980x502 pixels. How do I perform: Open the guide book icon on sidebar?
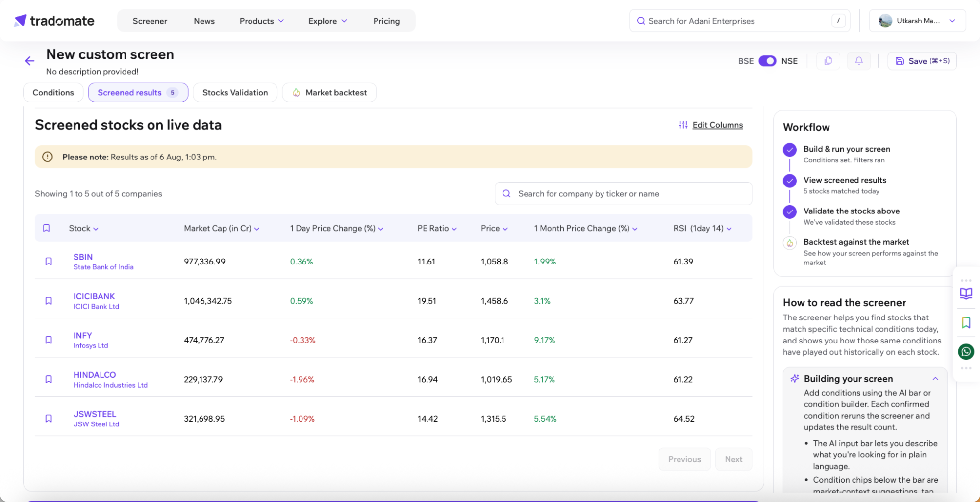click(x=966, y=293)
